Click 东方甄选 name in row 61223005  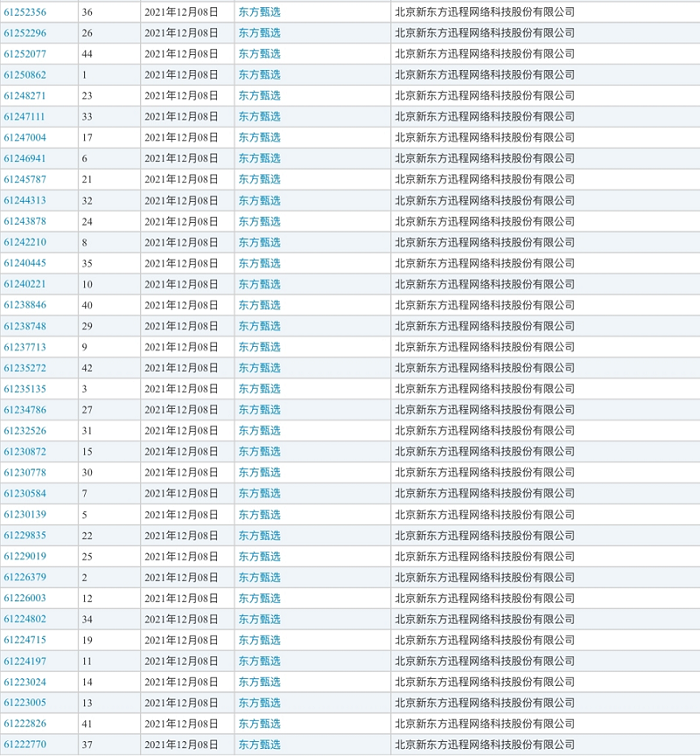tap(259, 703)
